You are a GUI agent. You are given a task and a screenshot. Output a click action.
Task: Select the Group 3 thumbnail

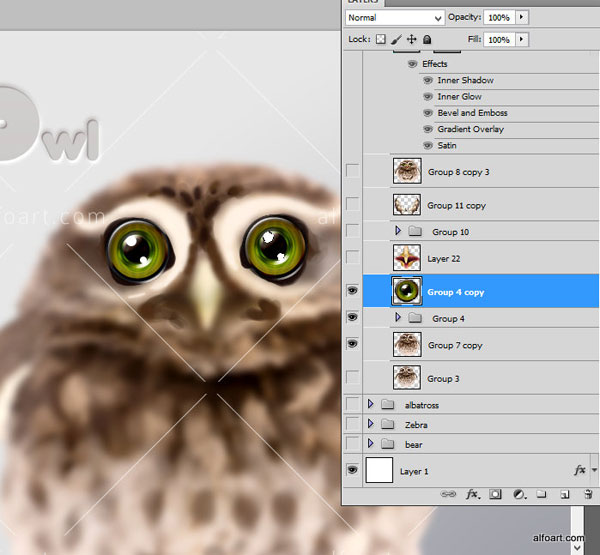tap(407, 377)
